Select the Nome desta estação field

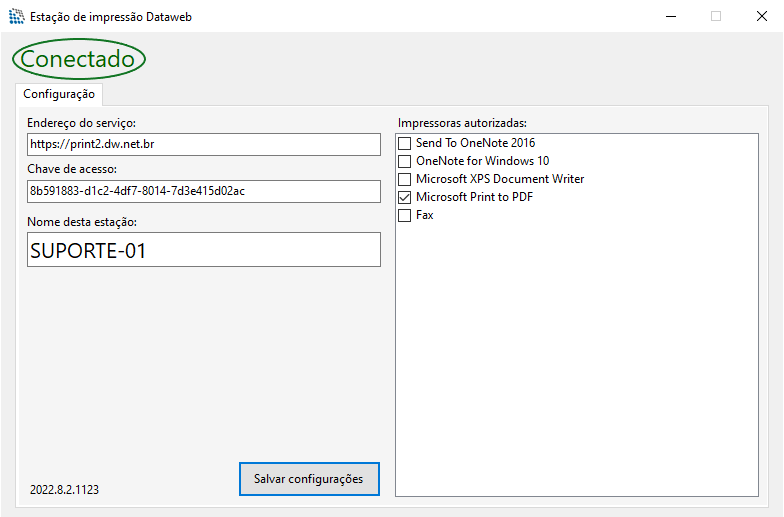coord(204,250)
